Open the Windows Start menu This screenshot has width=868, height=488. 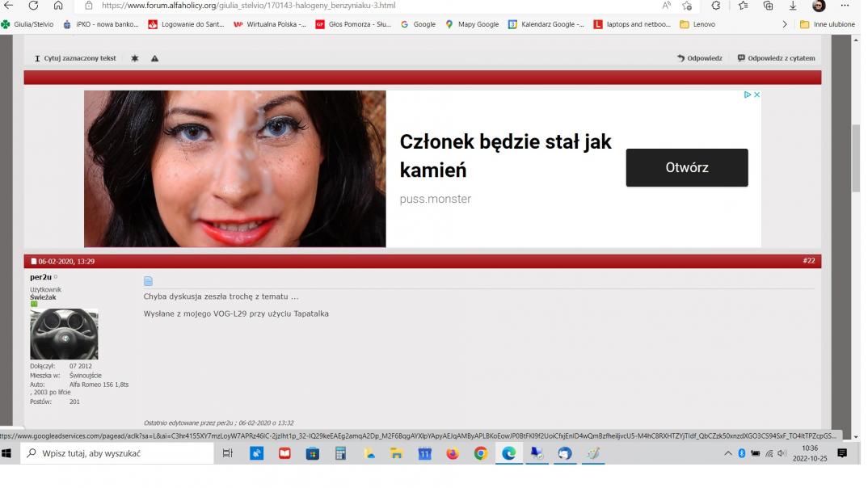coord(6,454)
